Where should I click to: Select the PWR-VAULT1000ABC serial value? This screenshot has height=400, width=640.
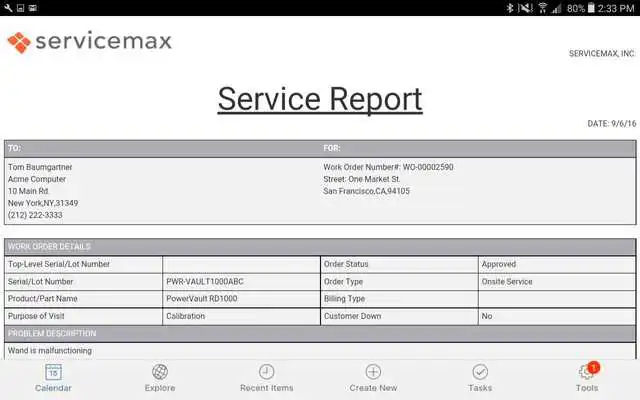point(205,282)
